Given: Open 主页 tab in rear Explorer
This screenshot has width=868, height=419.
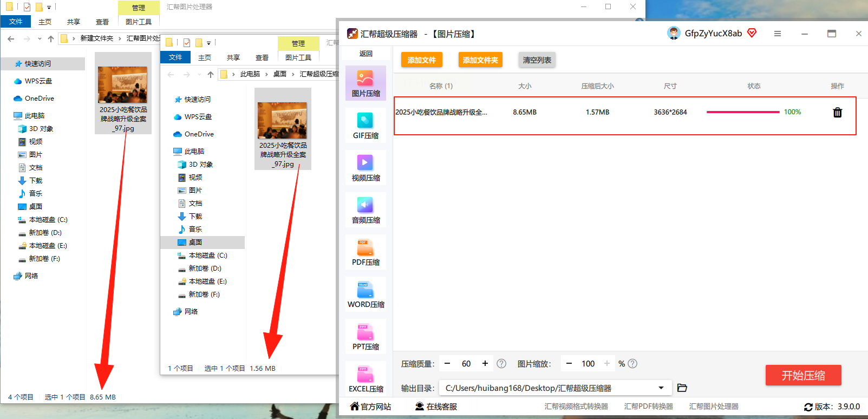Looking at the screenshot, I should tap(45, 22).
